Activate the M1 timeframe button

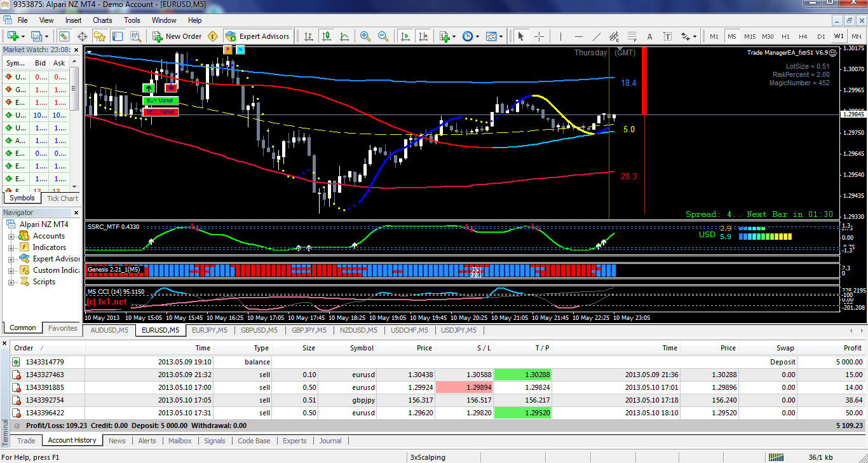tap(714, 36)
